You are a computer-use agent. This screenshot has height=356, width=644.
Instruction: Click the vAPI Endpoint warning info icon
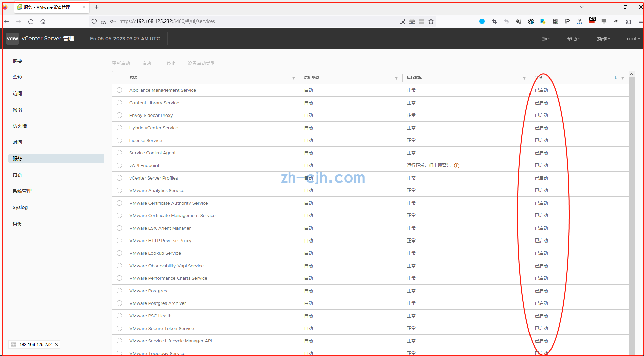click(x=457, y=166)
